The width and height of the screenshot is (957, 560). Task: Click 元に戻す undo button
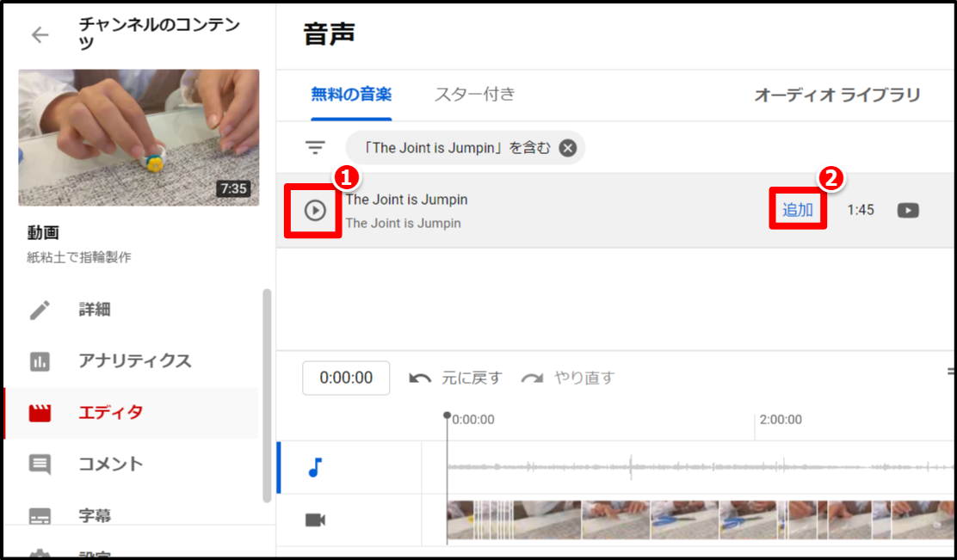454,378
